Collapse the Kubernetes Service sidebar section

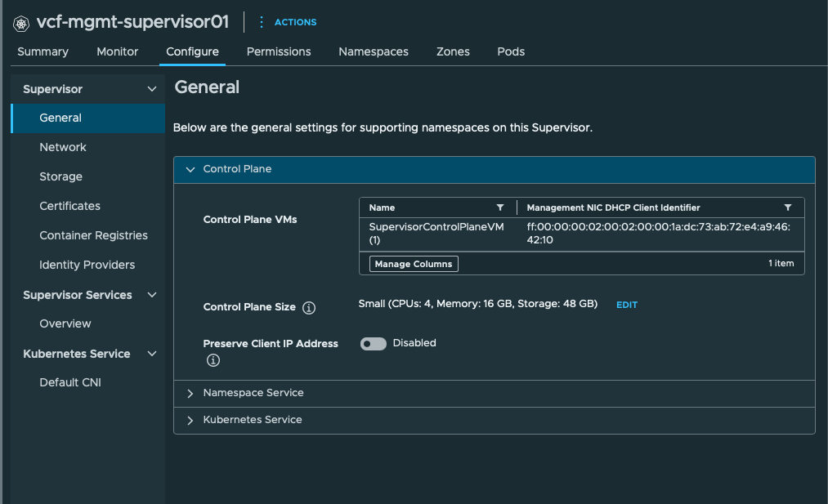(x=151, y=354)
